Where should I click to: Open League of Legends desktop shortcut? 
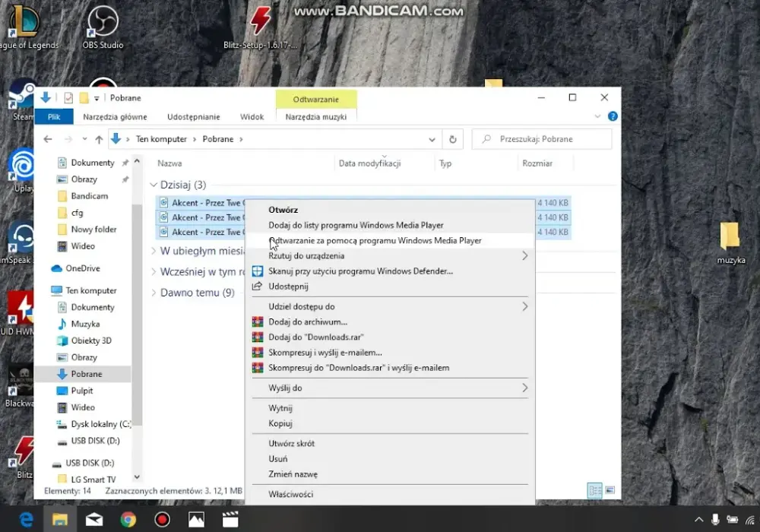pyautogui.click(x=24, y=27)
